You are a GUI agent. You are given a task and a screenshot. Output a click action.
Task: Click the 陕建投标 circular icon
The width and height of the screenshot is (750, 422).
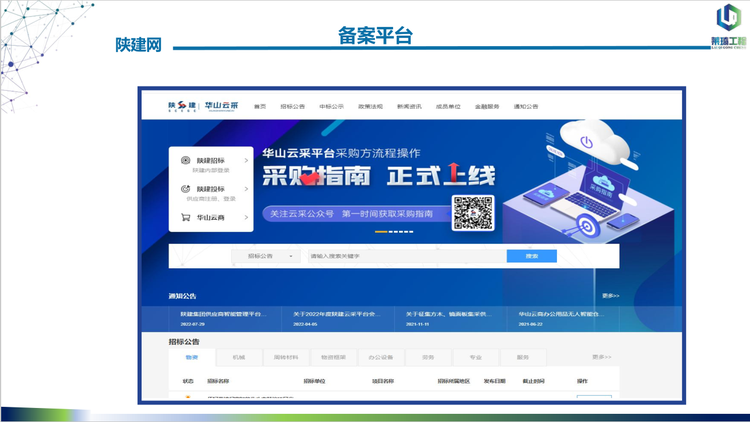[186, 189]
